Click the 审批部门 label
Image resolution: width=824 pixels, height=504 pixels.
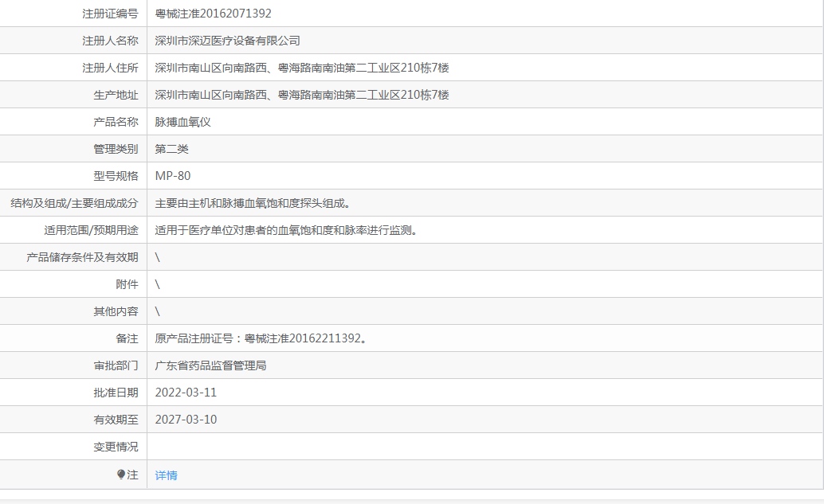116,365
